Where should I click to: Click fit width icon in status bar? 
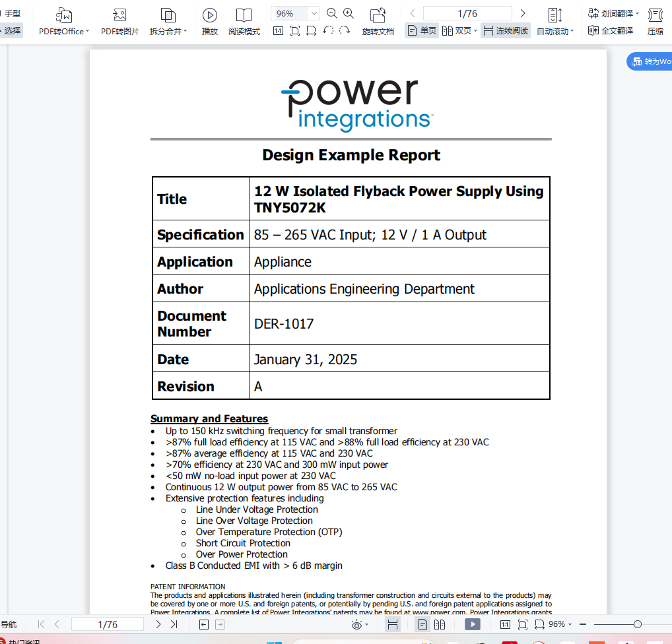tap(539, 624)
